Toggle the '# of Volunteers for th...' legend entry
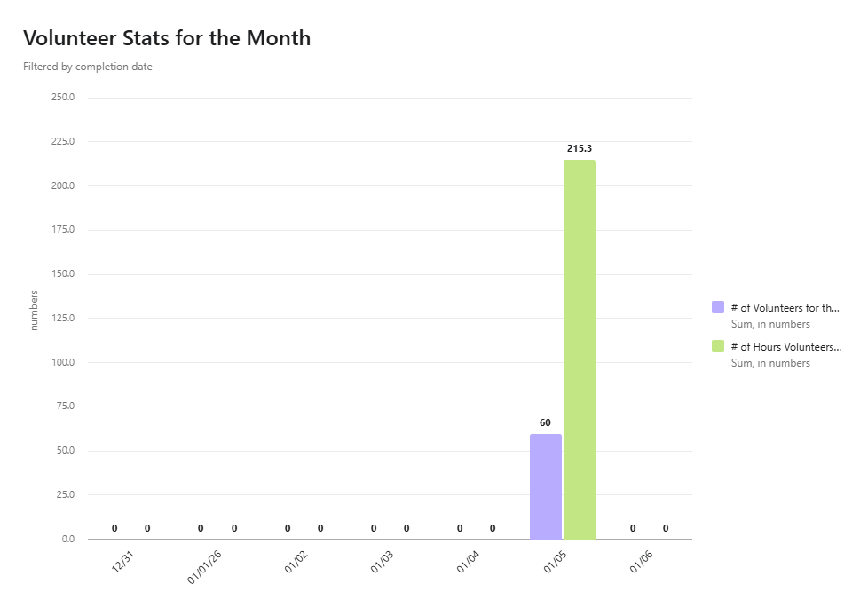The width and height of the screenshot is (868, 592). (785, 308)
